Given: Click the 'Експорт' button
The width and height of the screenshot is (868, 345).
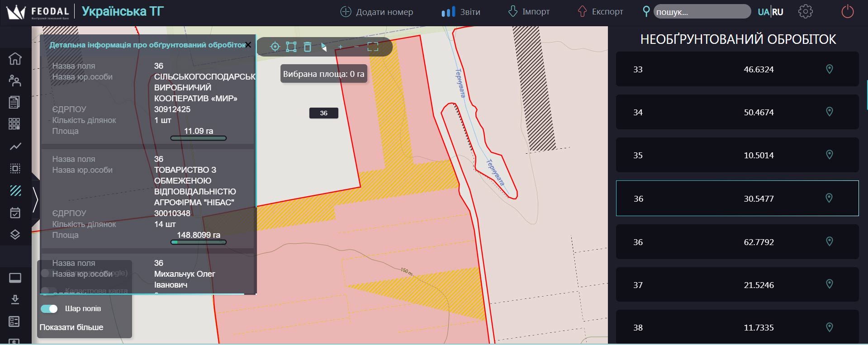Looking at the screenshot, I should click(600, 12).
